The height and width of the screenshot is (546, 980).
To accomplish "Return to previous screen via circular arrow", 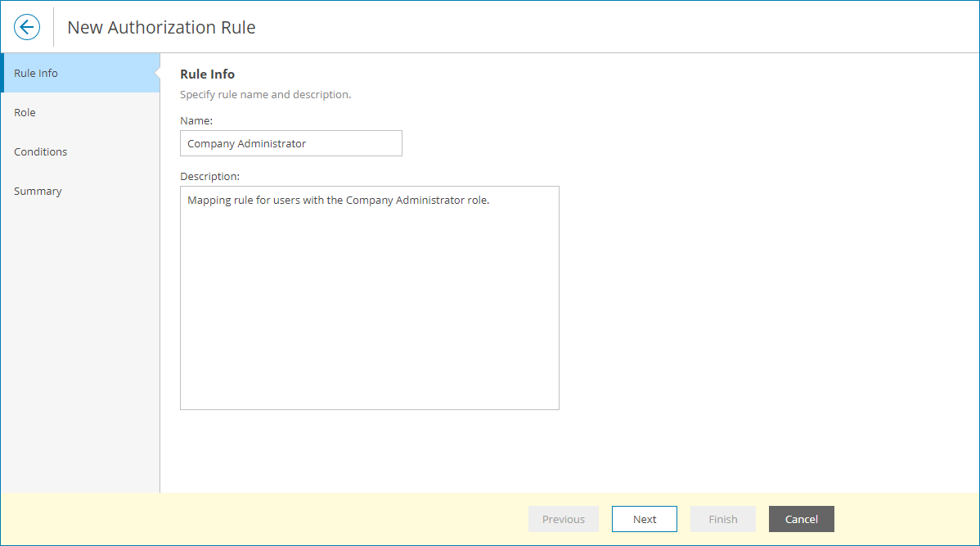I will click(x=26, y=26).
